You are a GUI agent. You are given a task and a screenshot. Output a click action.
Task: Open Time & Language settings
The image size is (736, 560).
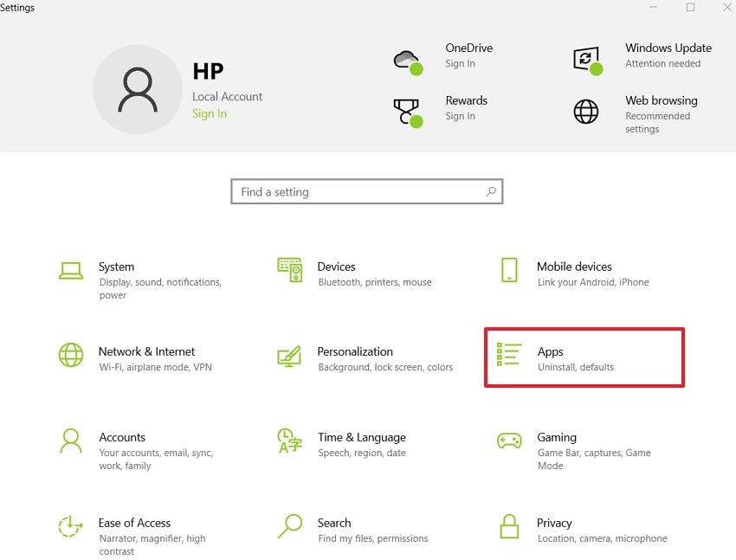(362, 438)
